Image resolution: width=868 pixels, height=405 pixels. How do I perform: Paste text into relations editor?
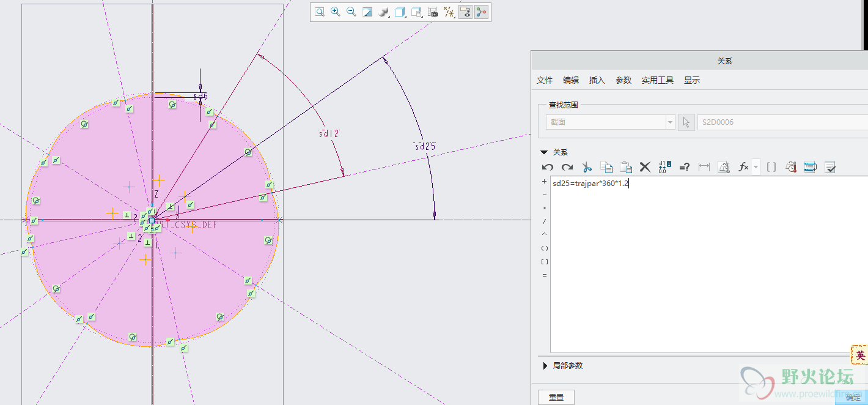626,167
